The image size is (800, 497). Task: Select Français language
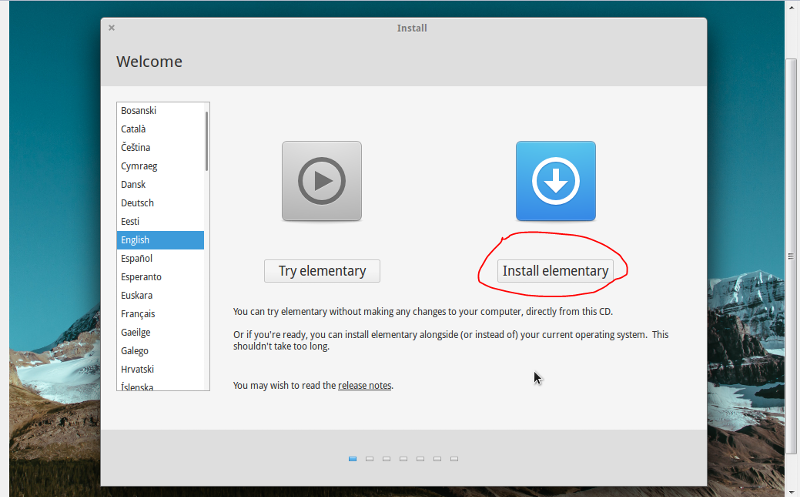(160, 313)
